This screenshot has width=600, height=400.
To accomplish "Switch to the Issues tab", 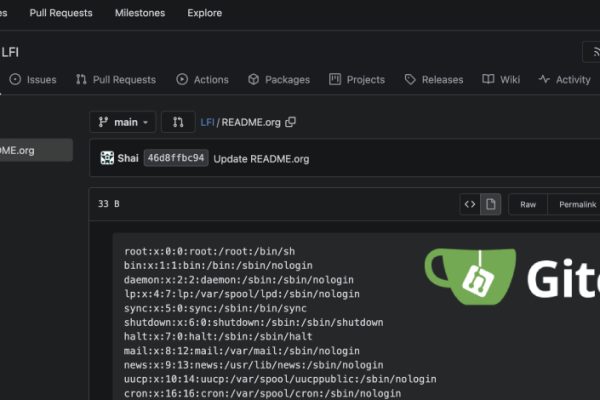I will click(x=33, y=80).
